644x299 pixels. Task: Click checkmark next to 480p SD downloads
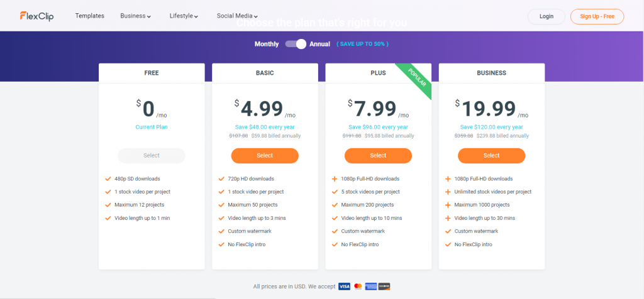pyautogui.click(x=108, y=179)
